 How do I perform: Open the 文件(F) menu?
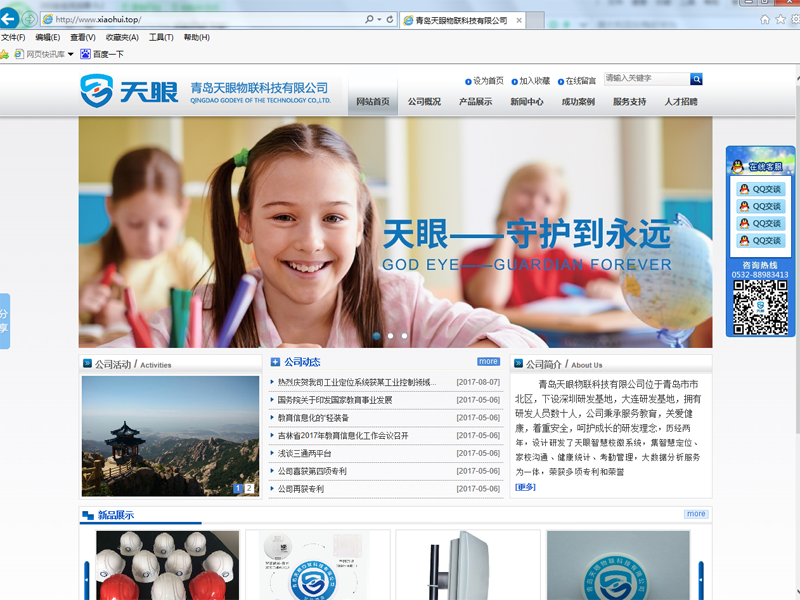tap(13, 37)
